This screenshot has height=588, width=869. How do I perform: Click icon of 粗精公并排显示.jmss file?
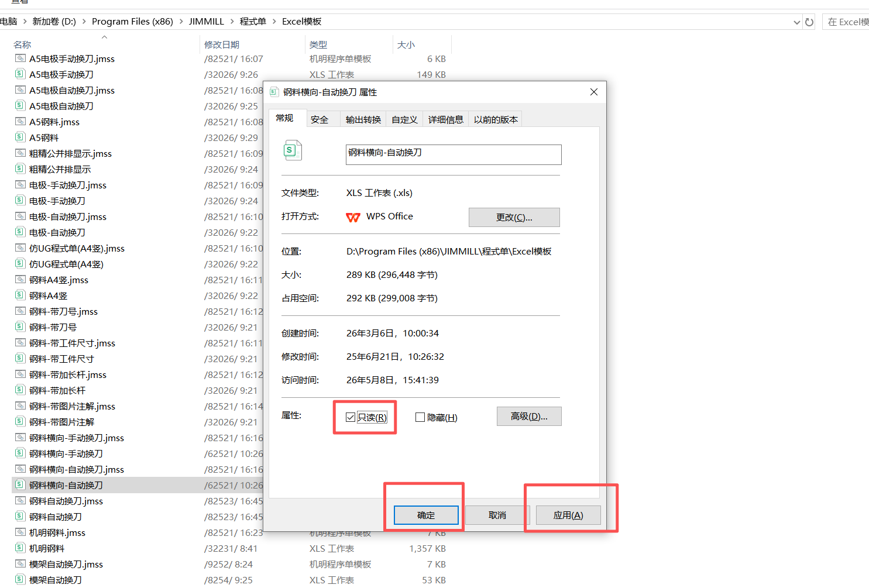[20, 153]
